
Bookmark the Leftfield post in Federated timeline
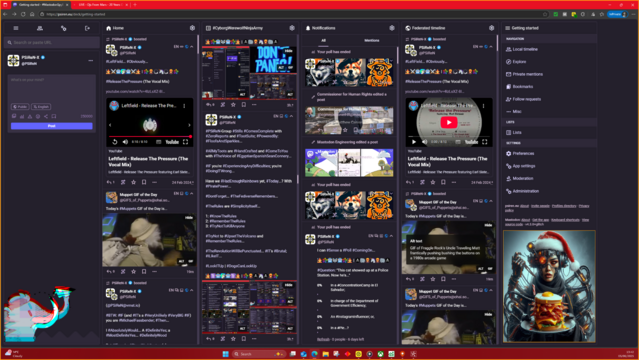pos(443,182)
